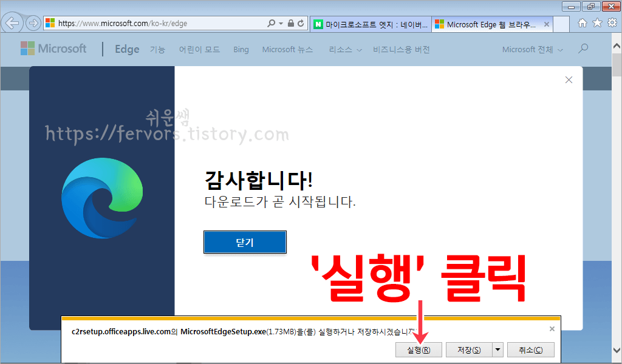Restore down the browser window
Viewport: 622px width, 364px height.
click(x=591, y=6)
